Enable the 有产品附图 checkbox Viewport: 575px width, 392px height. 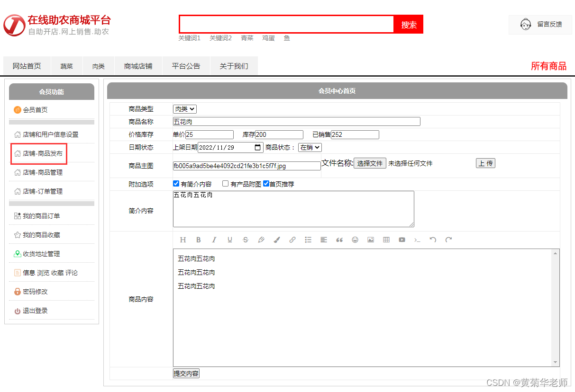coord(225,183)
